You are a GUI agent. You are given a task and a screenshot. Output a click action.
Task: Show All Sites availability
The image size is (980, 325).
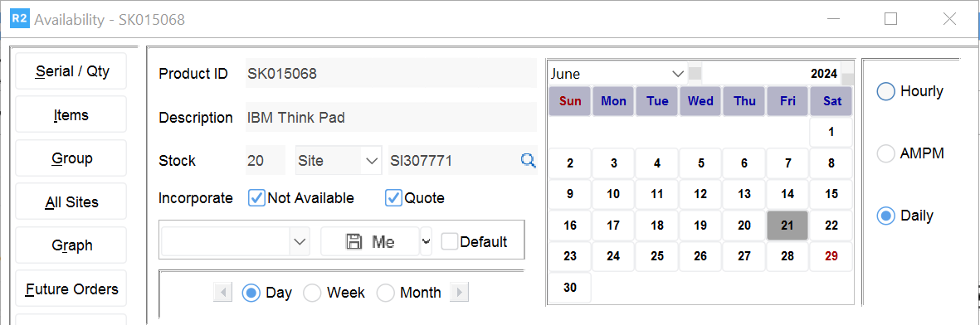(x=71, y=201)
